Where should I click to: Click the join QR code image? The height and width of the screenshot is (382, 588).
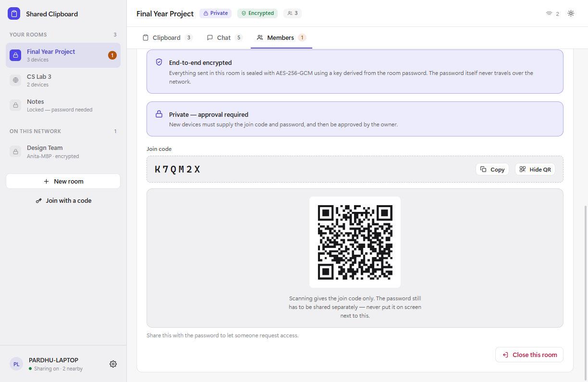355,242
